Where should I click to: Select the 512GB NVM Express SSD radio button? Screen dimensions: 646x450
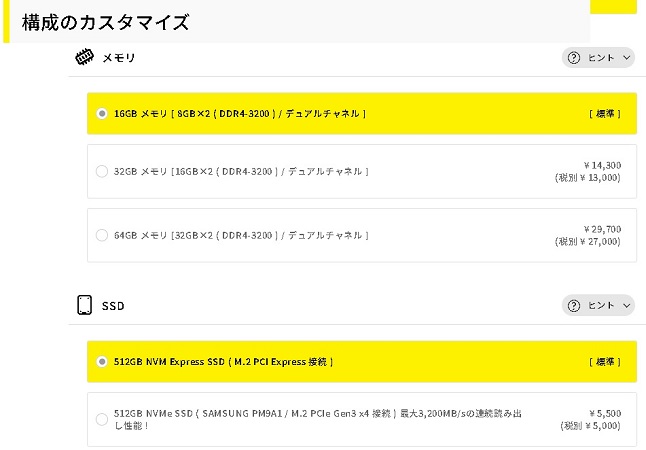102,361
